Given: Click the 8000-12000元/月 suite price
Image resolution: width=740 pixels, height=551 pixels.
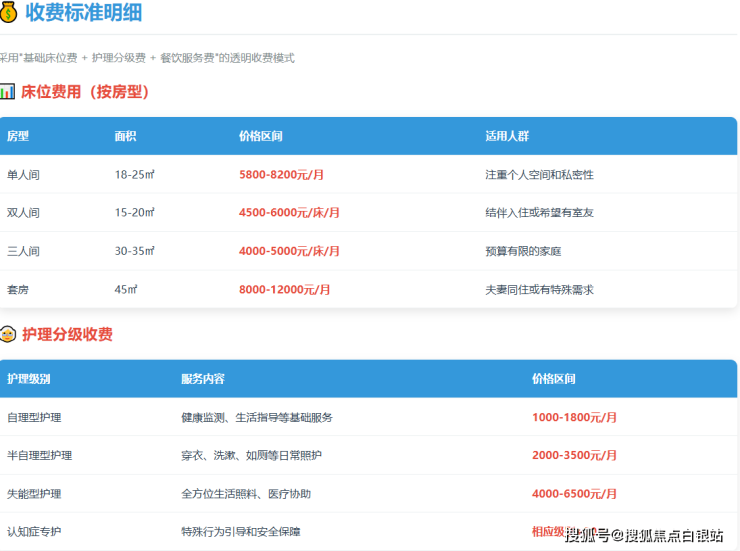Looking at the screenshot, I should tap(284, 290).
